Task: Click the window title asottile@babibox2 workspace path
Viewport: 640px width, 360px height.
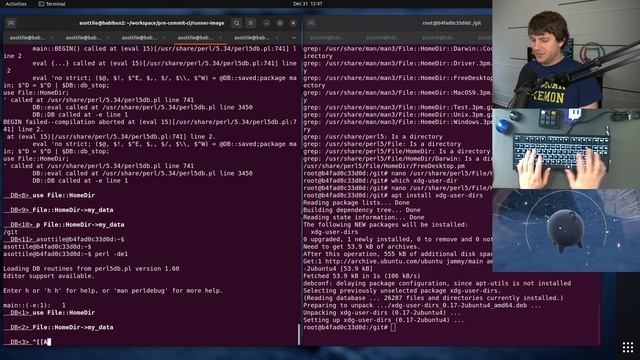Action: (151, 23)
